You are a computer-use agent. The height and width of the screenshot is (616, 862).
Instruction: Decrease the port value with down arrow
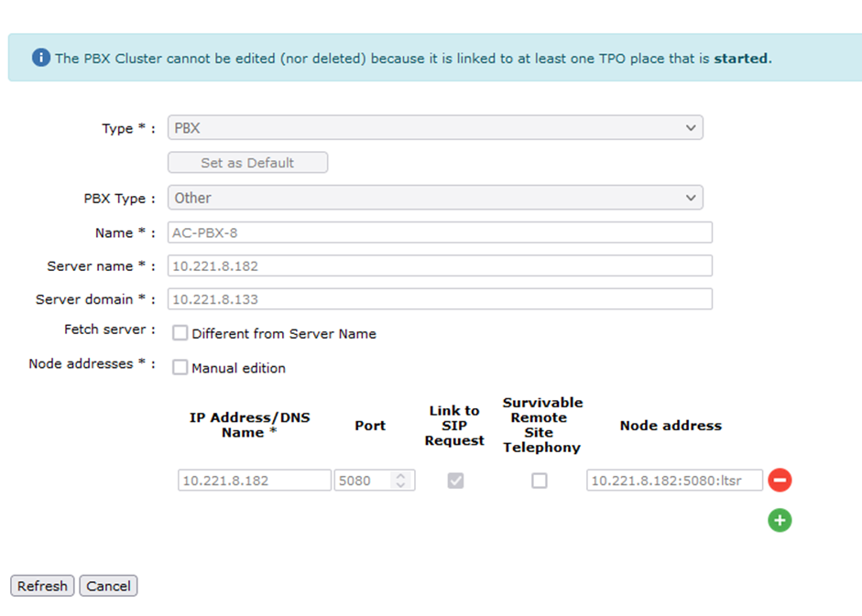pyautogui.click(x=400, y=485)
